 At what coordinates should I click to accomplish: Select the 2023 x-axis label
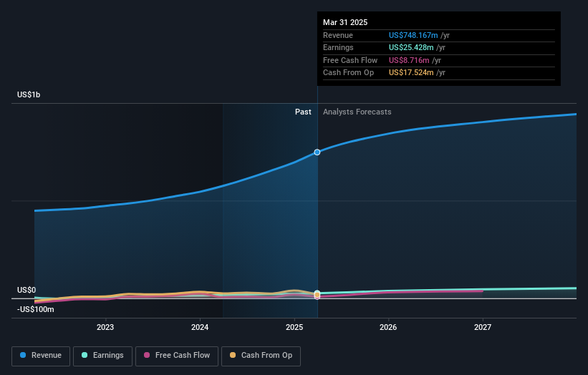coord(105,327)
